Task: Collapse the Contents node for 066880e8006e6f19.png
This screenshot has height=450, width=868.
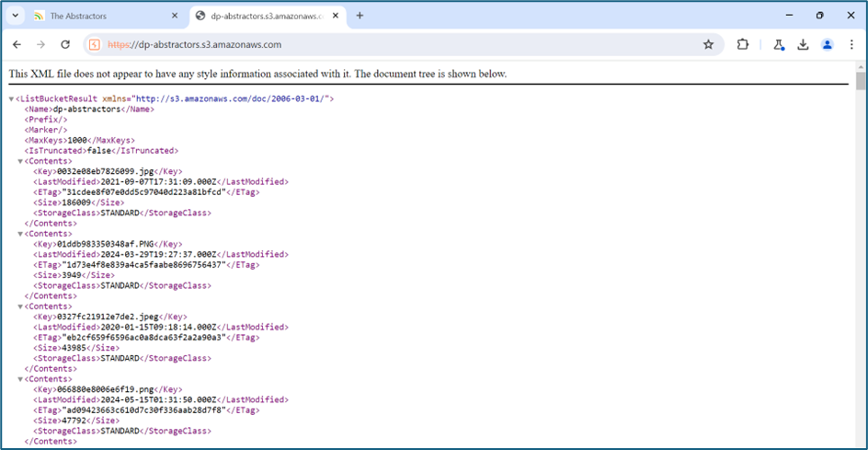Action: (x=20, y=379)
